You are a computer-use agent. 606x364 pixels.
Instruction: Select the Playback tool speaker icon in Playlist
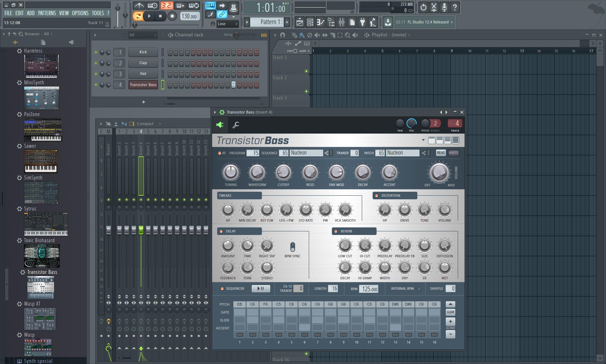355,35
